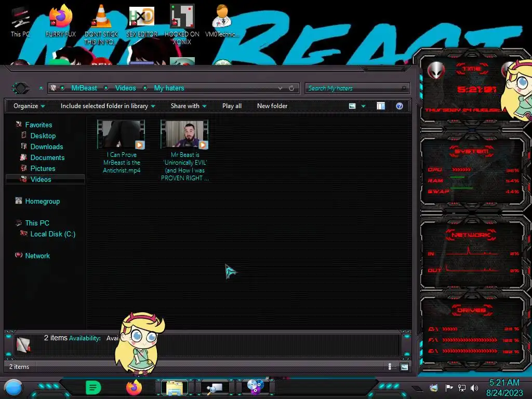Expand breadcrumb arrow after Videos
The image size is (532, 399).
click(x=145, y=88)
